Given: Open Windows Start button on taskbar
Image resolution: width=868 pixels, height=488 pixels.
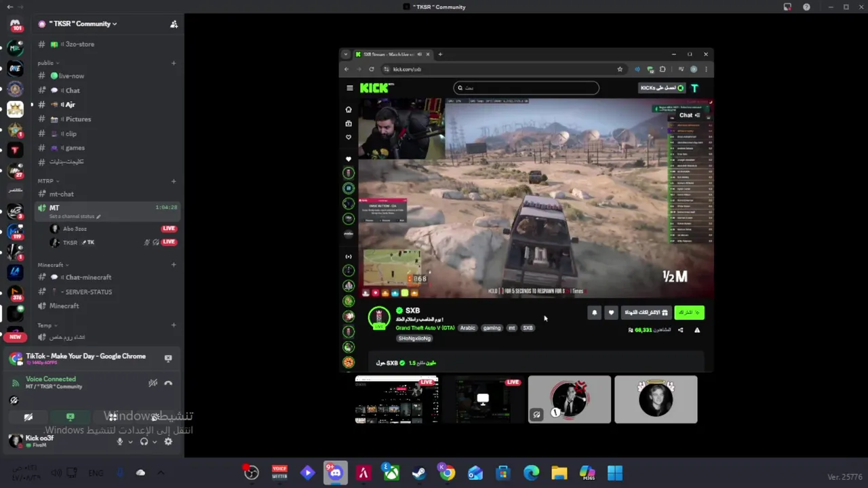Looking at the screenshot, I should [x=615, y=473].
